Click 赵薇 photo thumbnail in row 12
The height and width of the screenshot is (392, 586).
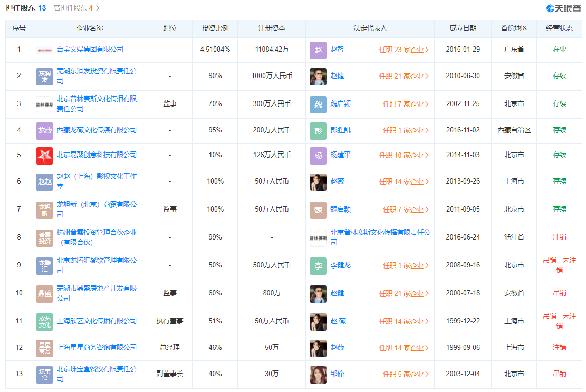(x=318, y=348)
